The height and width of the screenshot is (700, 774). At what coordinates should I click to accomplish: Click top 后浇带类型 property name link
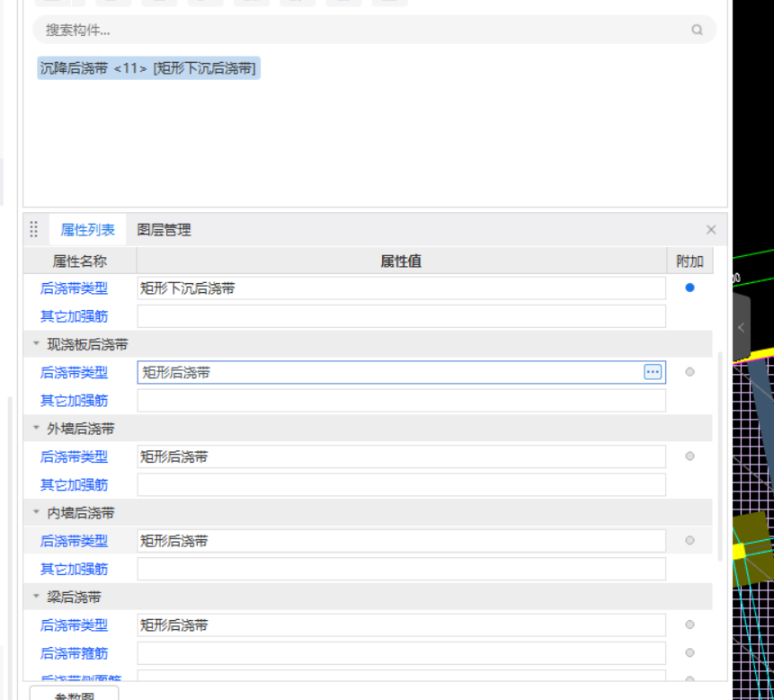(74, 288)
